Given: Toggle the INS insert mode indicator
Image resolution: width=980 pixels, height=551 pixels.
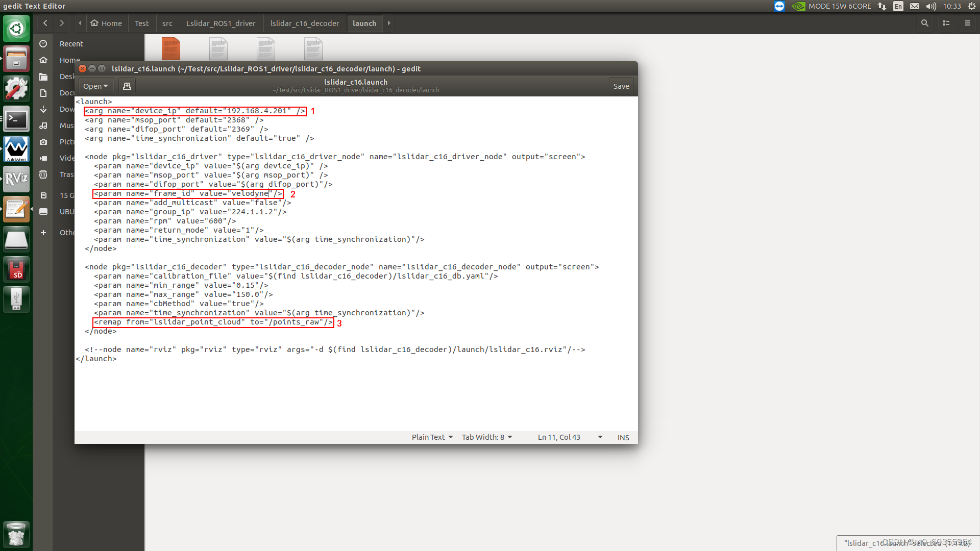Looking at the screenshot, I should [x=623, y=438].
